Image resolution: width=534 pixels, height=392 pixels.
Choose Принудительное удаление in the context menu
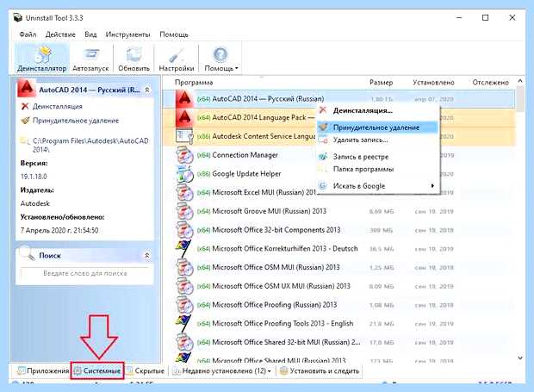click(x=377, y=128)
